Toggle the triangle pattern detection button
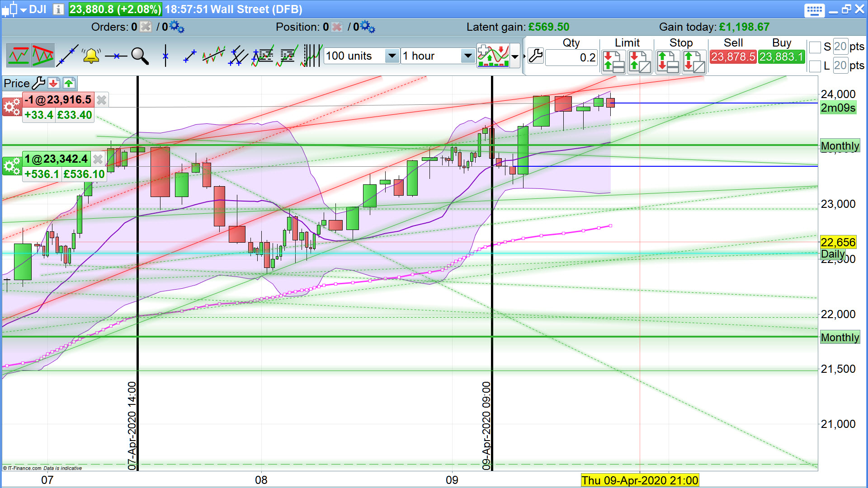This screenshot has height=488, width=868. click(43, 56)
